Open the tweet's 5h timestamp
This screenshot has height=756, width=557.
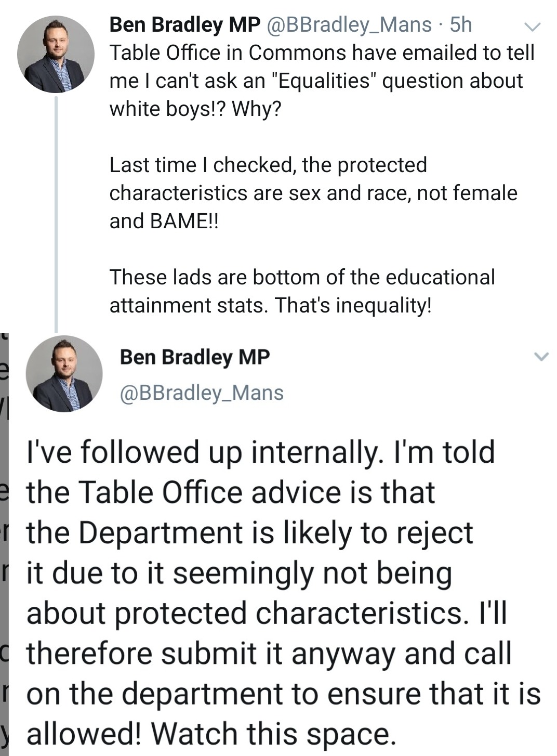460,24
